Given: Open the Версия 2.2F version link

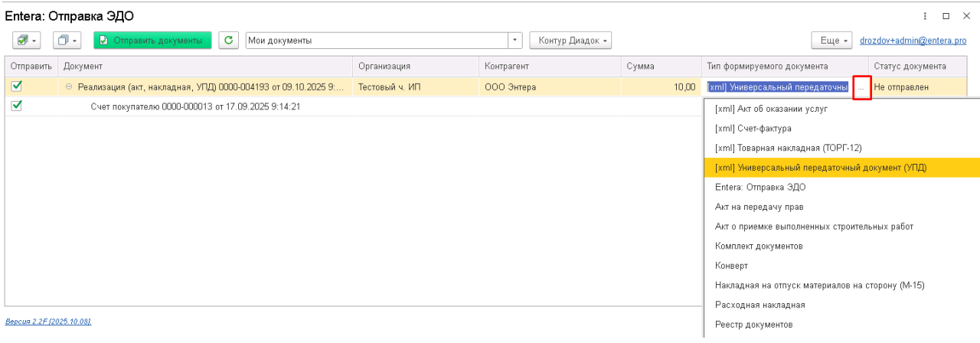Looking at the screenshot, I should 48,322.
